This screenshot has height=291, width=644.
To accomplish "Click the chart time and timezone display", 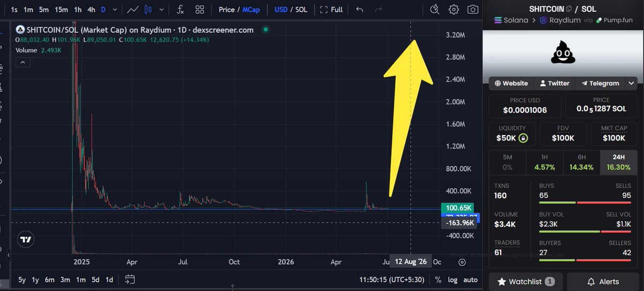I will pos(391,280).
